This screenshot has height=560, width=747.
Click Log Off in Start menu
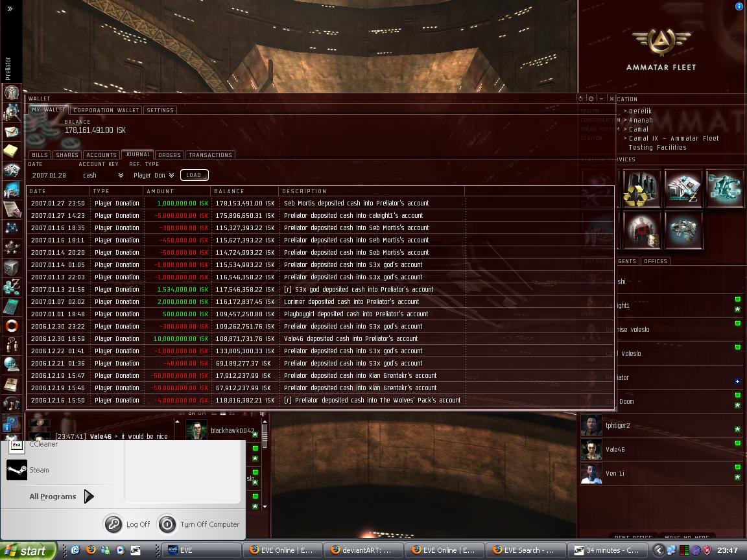(127, 524)
